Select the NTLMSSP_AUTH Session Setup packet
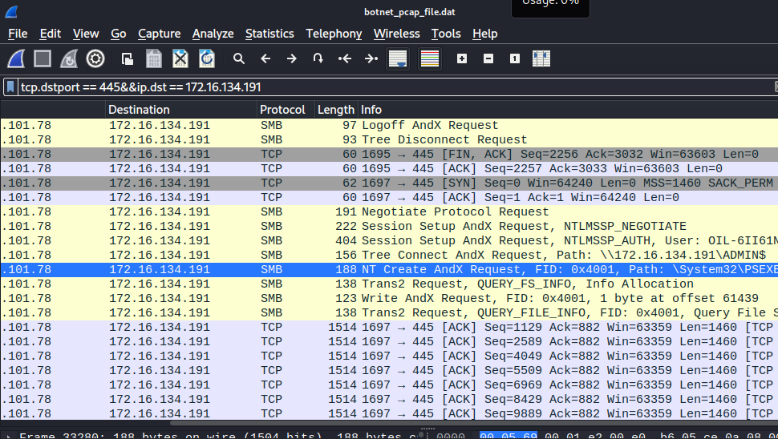This screenshot has height=440, width=778. point(389,241)
